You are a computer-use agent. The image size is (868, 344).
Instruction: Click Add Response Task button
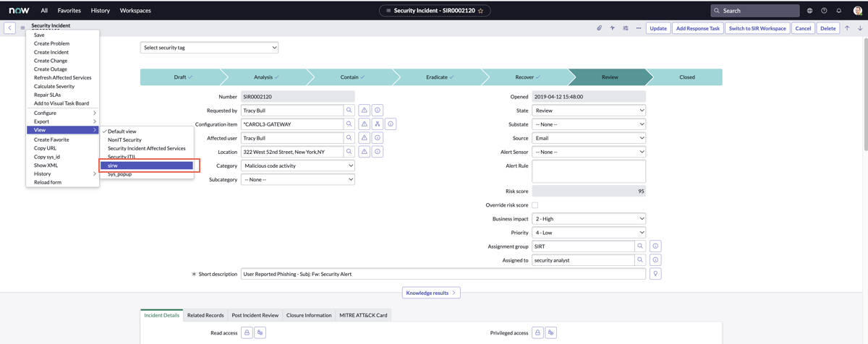(x=698, y=28)
